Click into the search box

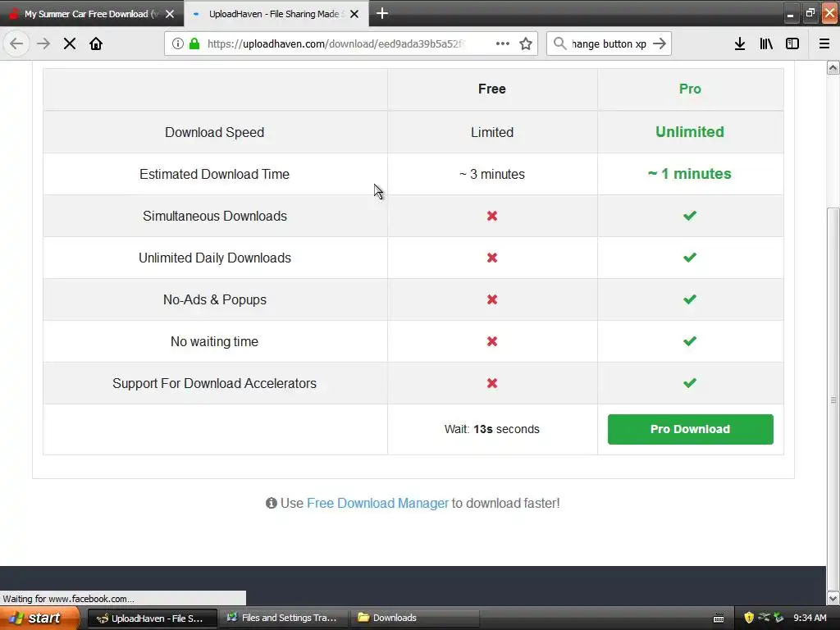click(x=609, y=43)
